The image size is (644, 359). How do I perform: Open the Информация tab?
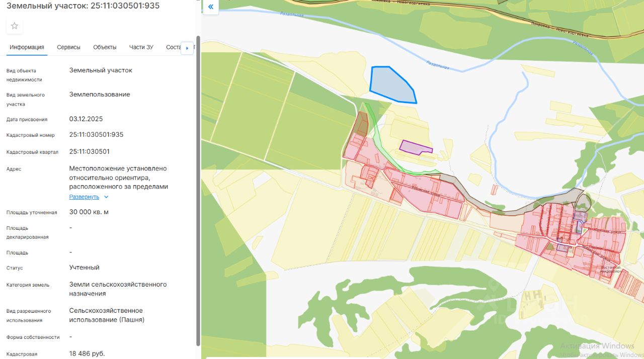pyautogui.click(x=27, y=47)
